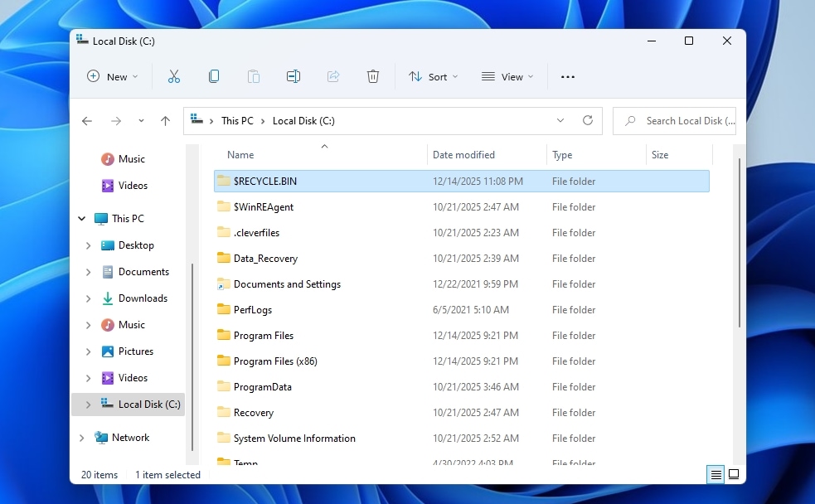The width and height of the screenshot is (815, 504).
Task: Switch to details layout view
Action: coord(715,474)
